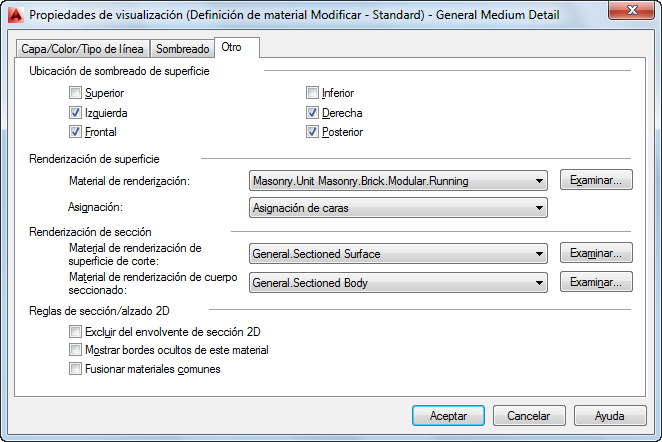Click the AutoCAD icon in title bar
Image resolution: width=662 pixels, height=442 pixels.
pyautogui.click(x=14, y=15)
